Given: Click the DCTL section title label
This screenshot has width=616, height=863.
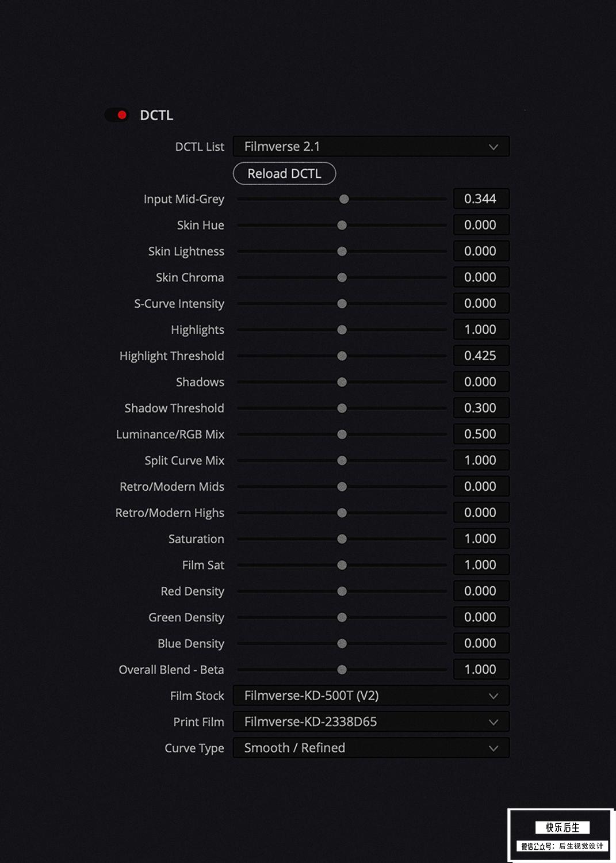Looking at the screenshot, I should (156, 115).
